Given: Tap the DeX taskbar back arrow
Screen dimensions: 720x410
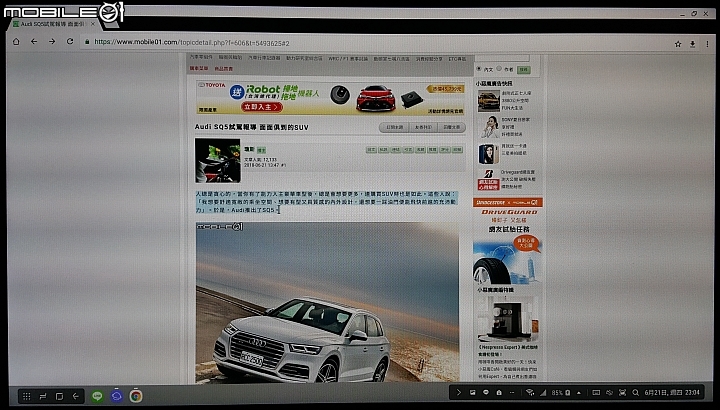Looking at the screenshot, I should [x=76, y=396].
